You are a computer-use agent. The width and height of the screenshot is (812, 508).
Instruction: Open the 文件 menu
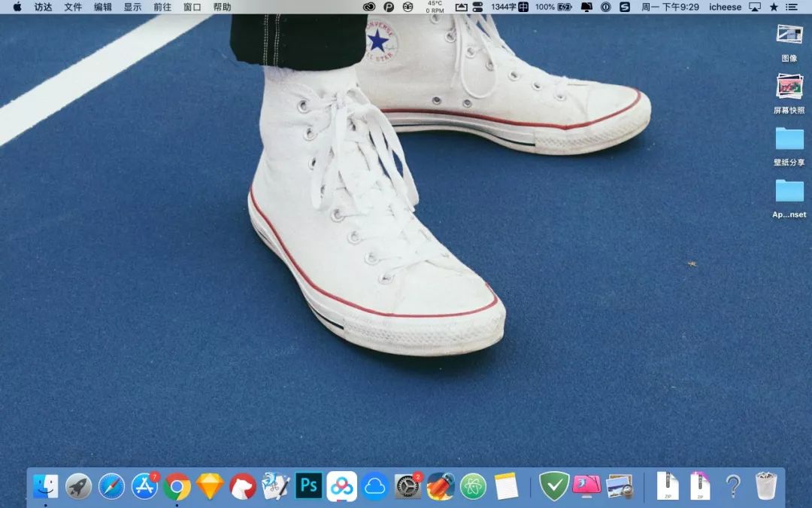click(x=73, y=7)
